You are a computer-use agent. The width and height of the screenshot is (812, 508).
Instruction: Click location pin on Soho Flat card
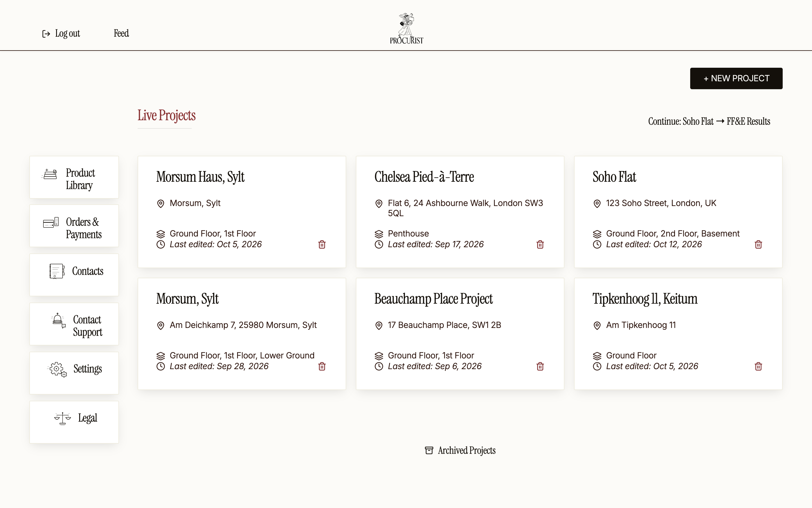point(597,203)
